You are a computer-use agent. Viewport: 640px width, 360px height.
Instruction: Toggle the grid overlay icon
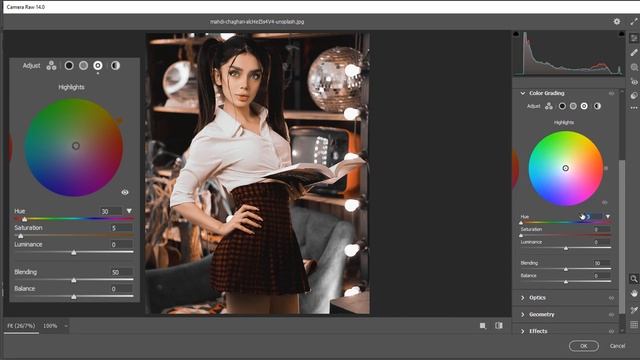click(x=633, y=324)
